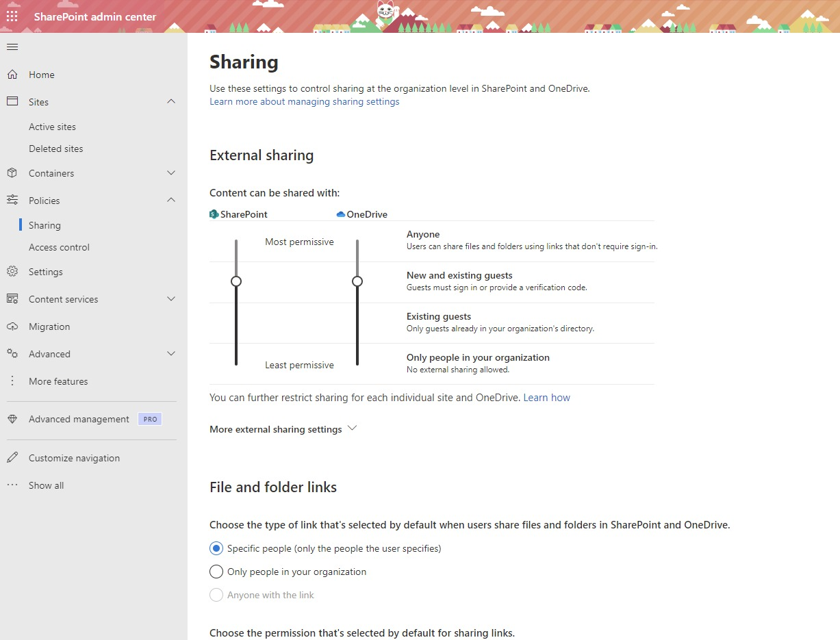Go to Sharing policy page
840x640 pixels.
(x=44, y=225)
